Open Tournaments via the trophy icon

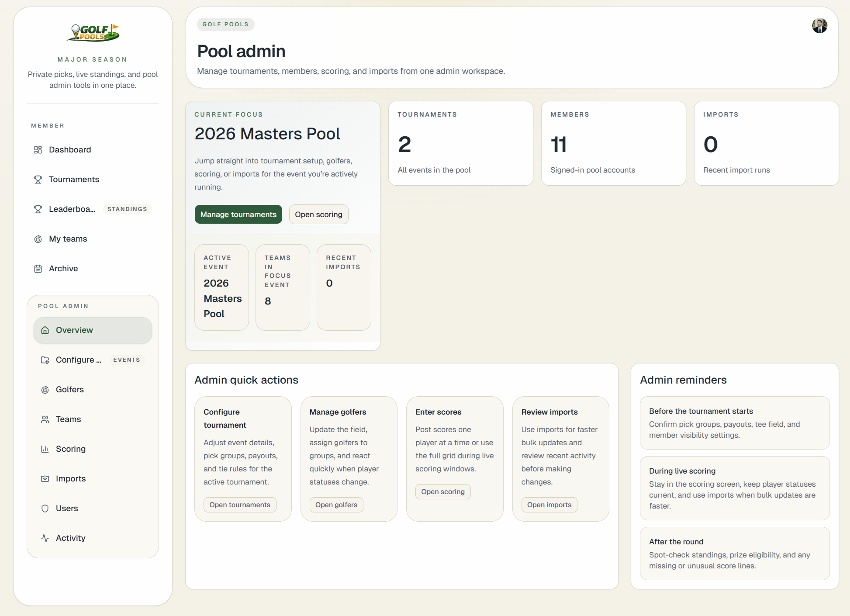click(38, 179)
